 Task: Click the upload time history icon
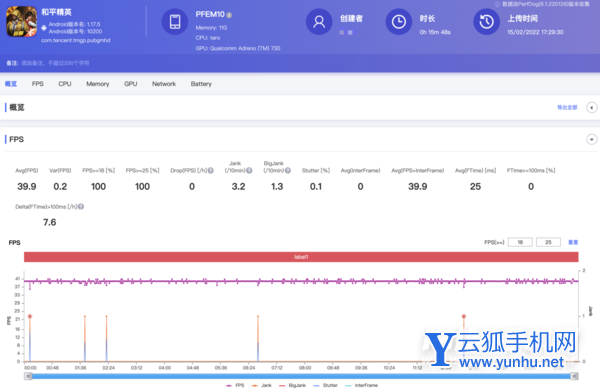tap(487, 22)
